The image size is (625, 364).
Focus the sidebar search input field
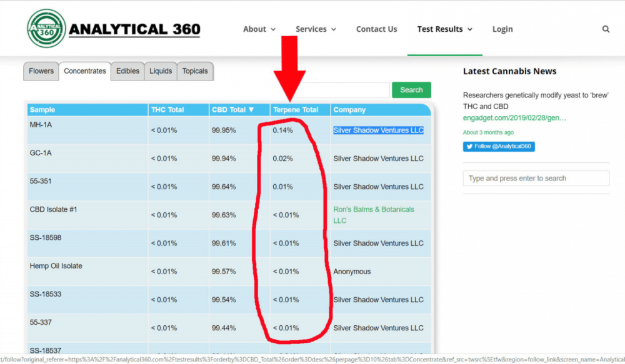point(536,179)
